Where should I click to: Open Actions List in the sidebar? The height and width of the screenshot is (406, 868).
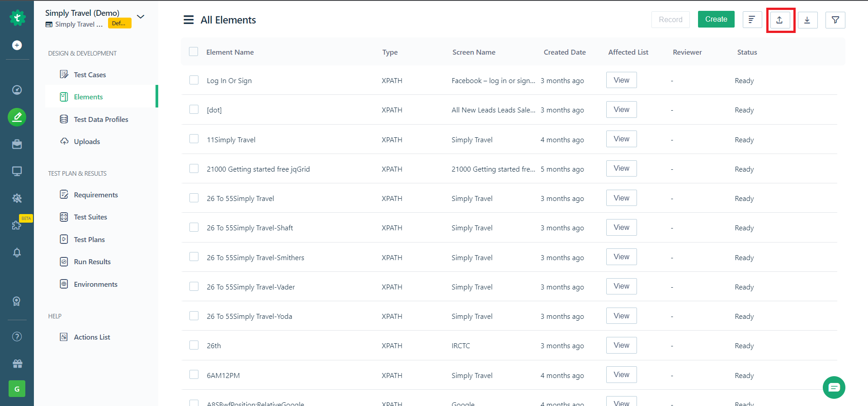(92, 337)
